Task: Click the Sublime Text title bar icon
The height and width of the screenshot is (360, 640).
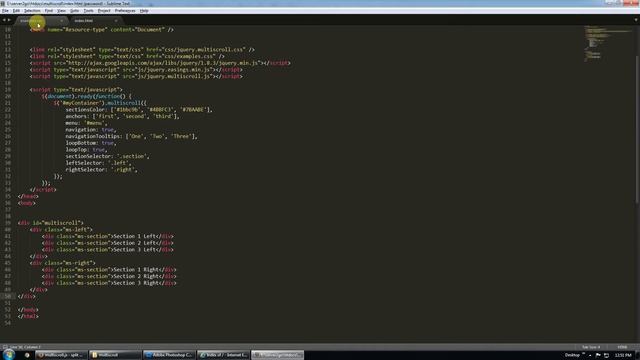Action: (3, 3)
